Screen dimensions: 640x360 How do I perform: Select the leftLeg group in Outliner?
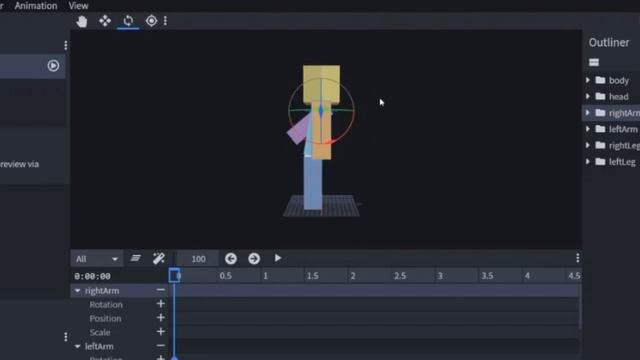(x=622, y=162)
